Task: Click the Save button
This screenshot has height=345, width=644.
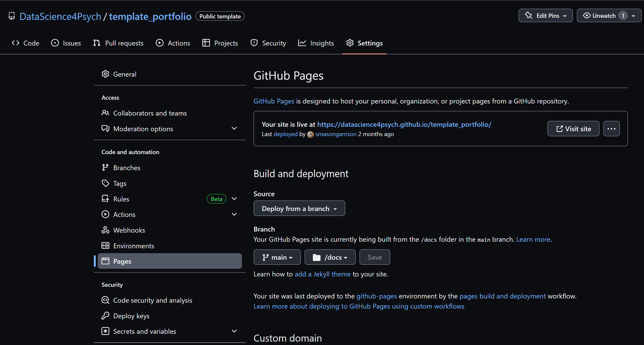Action: 375,257
